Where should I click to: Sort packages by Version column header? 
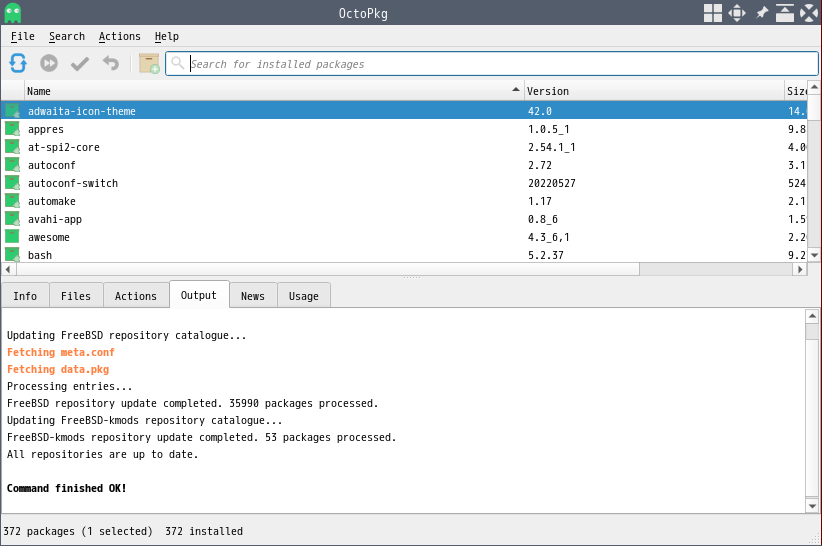pyautogui.click(x=654, y=91)
